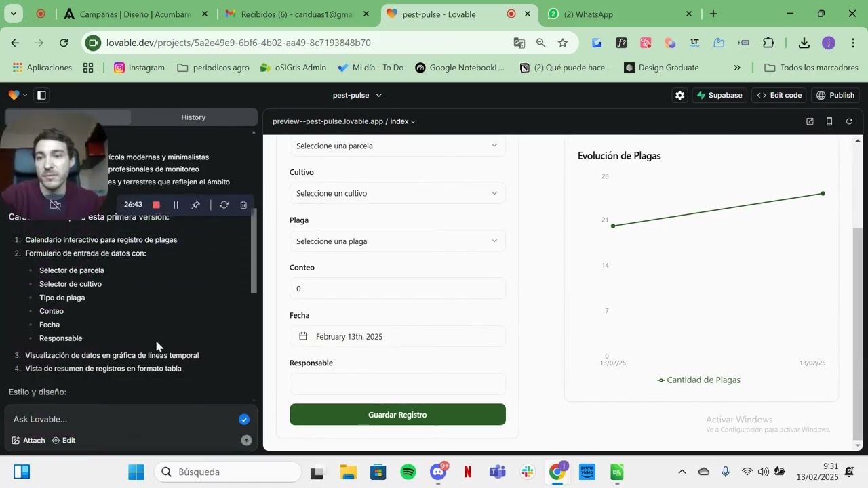
Task: Pin the recording toolbar
Action: pyautogui.click(x=195, y=205)
